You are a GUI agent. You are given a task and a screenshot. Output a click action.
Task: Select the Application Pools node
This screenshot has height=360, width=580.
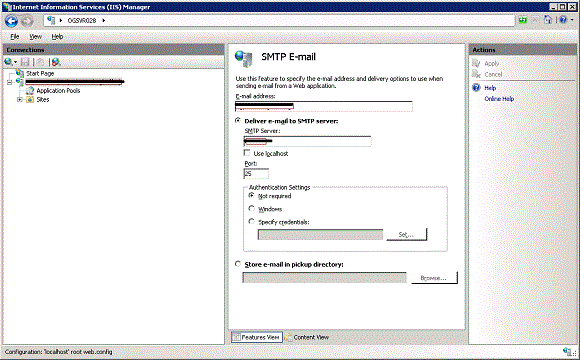[x=58, y=91]
